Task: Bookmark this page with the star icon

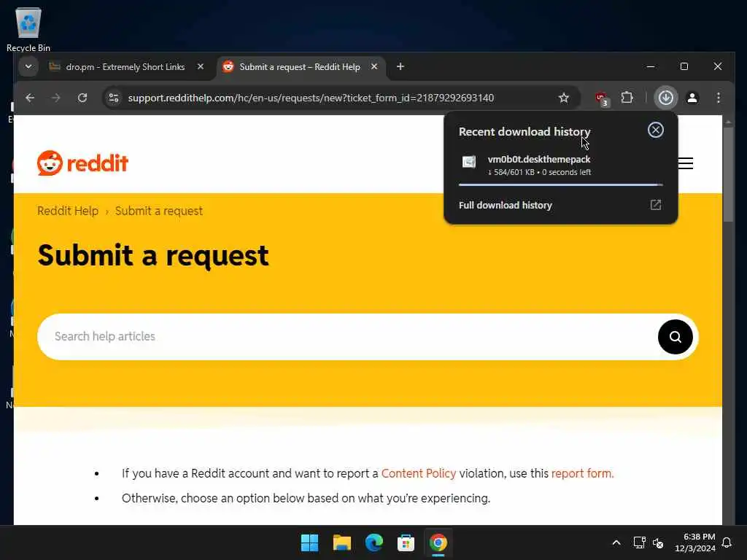Action: (x=564, y=98)
